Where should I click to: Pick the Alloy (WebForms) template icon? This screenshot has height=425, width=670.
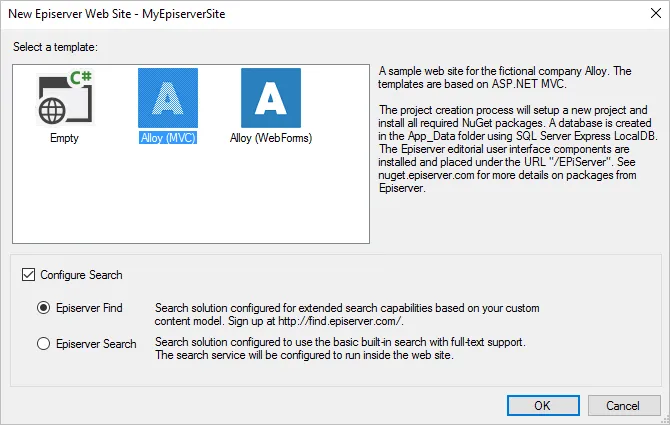pyautogui.click(x=271, y=98)
